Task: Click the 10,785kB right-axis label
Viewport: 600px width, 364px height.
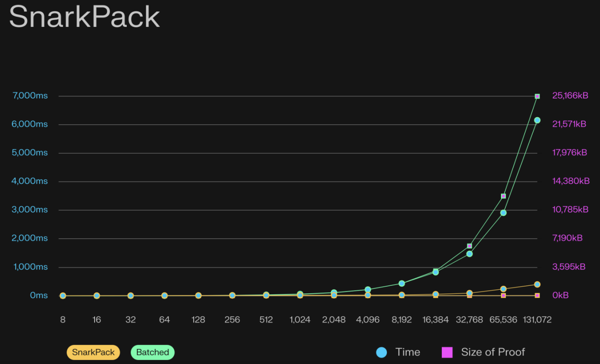Action: click(570, 210)
